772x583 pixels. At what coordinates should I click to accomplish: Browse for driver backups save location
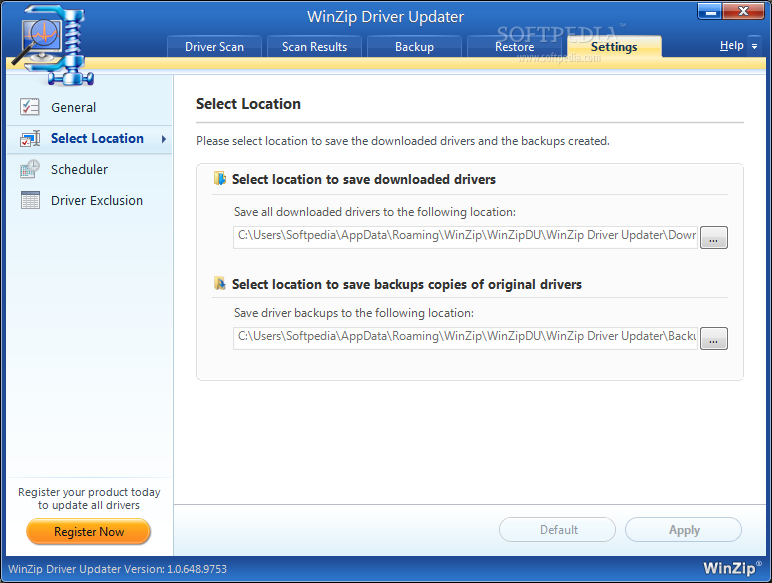[713, 339]
